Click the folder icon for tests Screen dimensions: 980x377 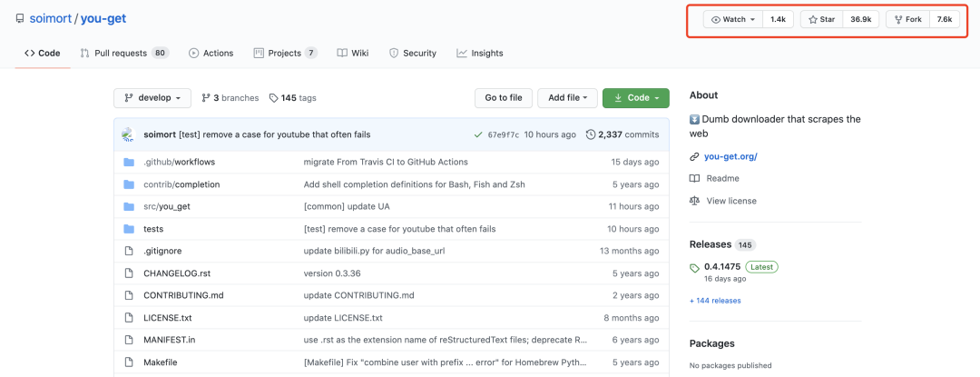(129, 229)
